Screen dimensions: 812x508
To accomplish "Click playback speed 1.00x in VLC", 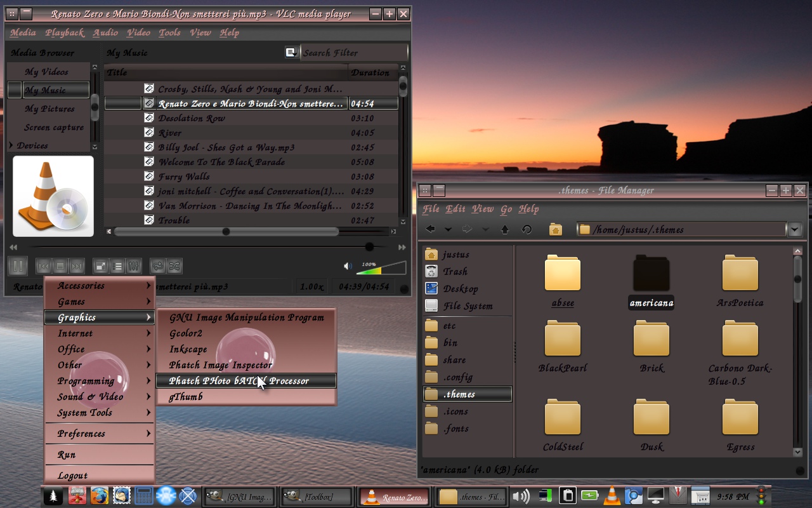I will 312,287.
